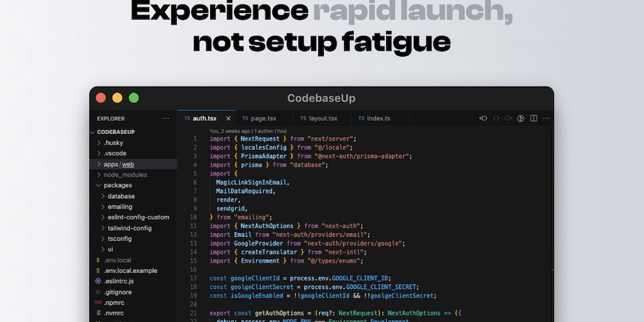Click line number 20 in the gutter
The image size is (644, 322).
(194, 304)
